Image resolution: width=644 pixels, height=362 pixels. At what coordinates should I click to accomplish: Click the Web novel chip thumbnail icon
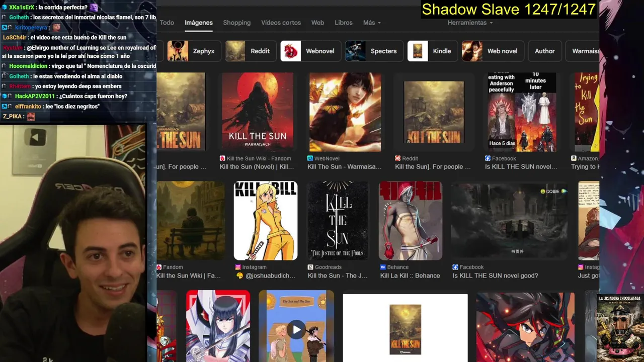[472, 51]
